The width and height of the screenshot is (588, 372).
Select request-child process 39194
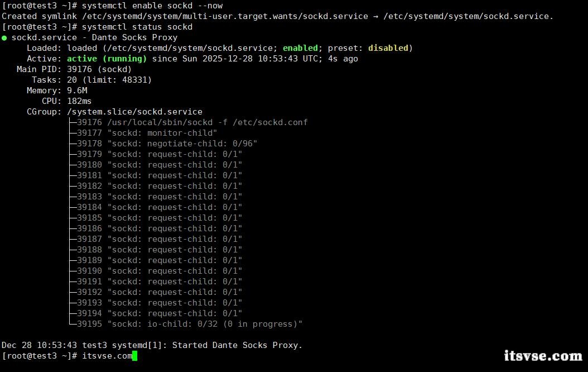(159, 313)
